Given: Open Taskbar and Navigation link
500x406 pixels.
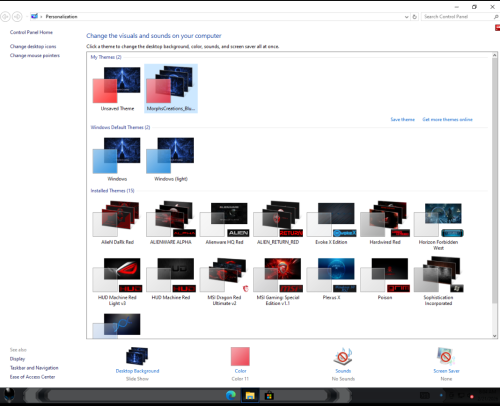Looking at the screenshot, I should (x=34, y=368).
